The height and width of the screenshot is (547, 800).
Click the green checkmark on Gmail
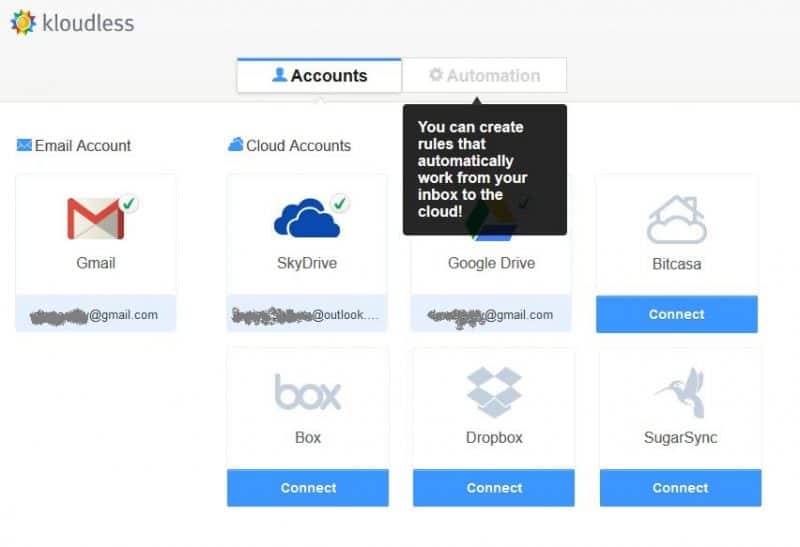pos(129,204)
